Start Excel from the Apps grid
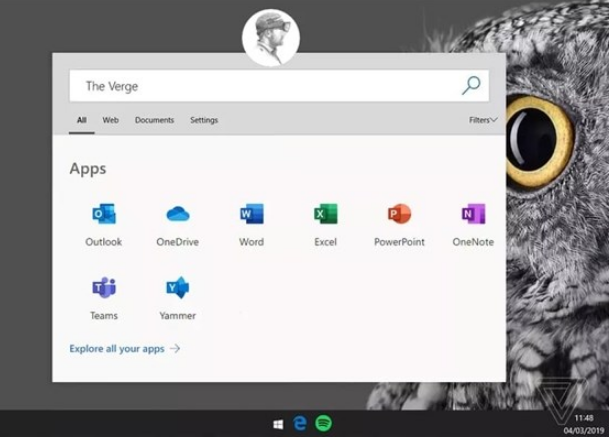Image resolution: width=609 pixels, height=438 pixels. click(x=325, y=214)
